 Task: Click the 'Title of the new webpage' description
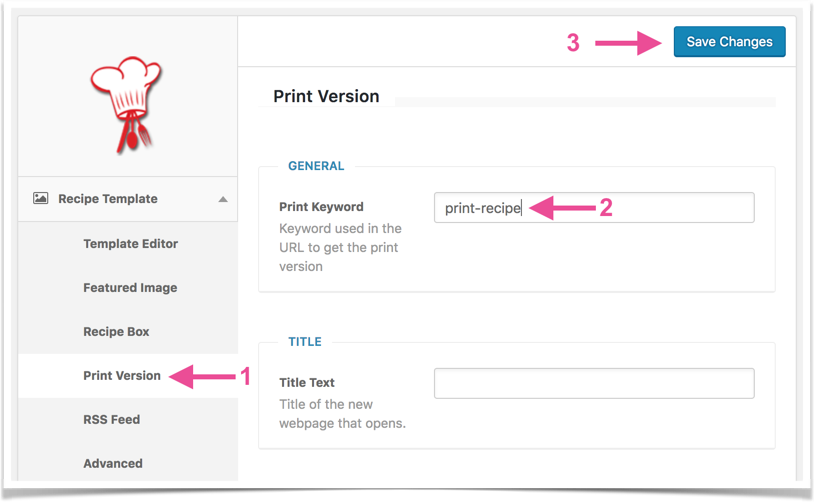pyautogui.click(x=343, y=414)
